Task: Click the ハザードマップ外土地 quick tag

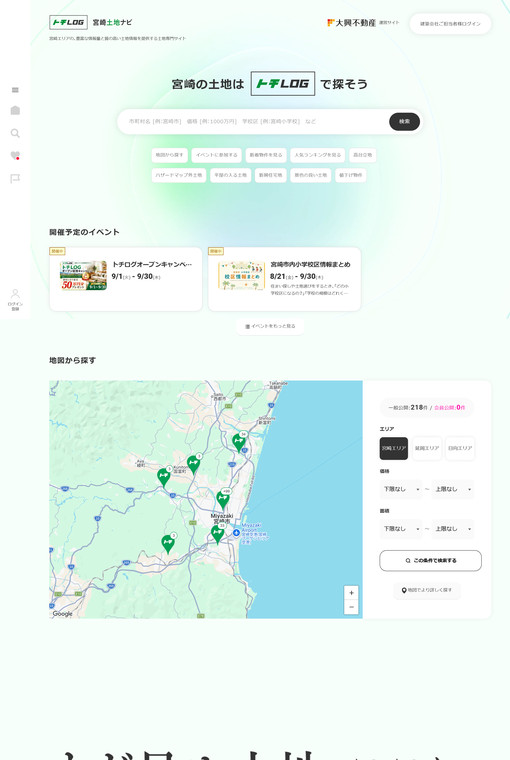Action: pos(179,175)
